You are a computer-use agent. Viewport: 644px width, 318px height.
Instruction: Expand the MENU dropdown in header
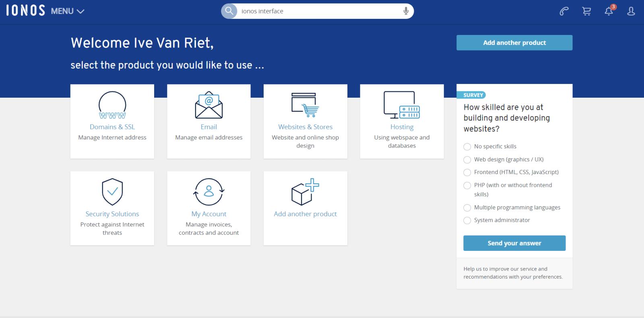pyautogui.click(x=67, y=11)
